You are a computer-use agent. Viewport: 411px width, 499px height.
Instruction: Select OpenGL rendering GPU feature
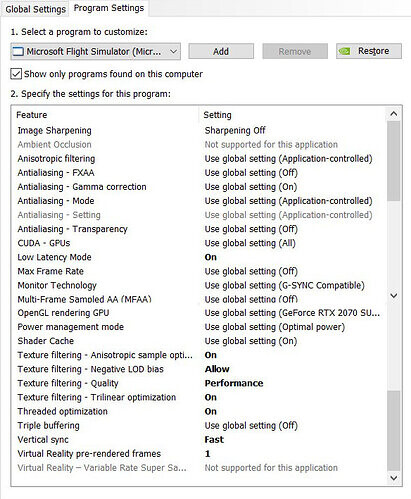(63, 313)
